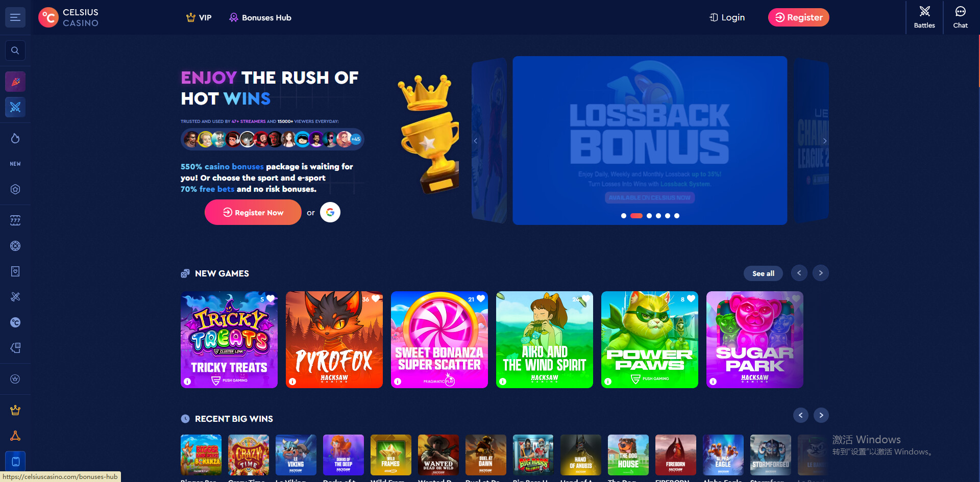980x482 pixels.
Task: Open the sidebar hamburger menu
Action: (15, 17)
